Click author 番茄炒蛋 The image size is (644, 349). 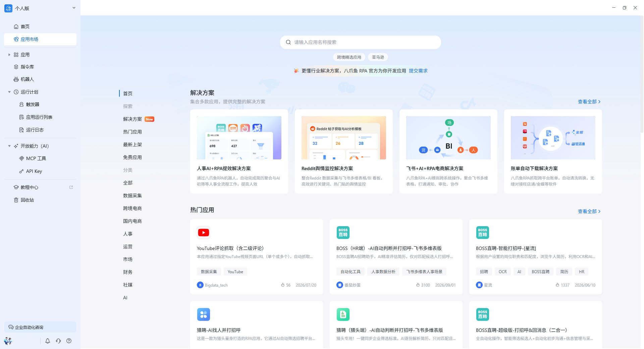[353, 285]
